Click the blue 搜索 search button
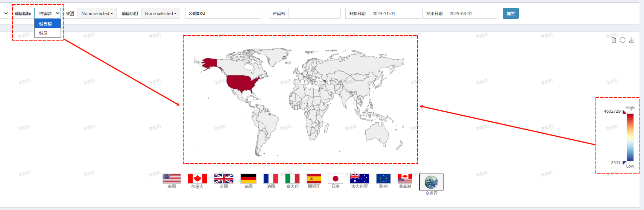Image resolution: width=644 pixels, height=210 pixels. point(510,14)
